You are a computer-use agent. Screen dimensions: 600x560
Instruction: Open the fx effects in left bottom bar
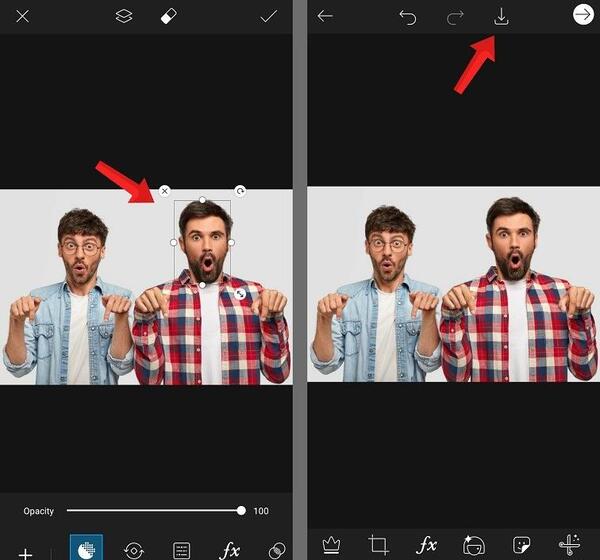229,550
